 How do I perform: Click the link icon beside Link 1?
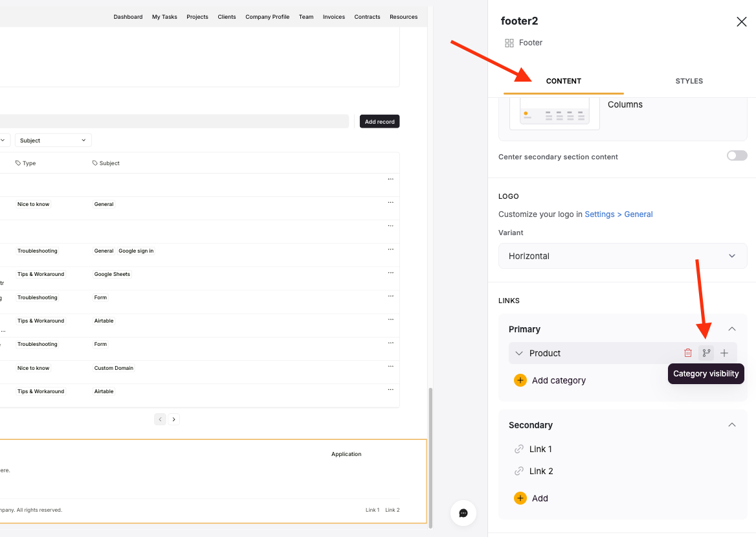519,449
